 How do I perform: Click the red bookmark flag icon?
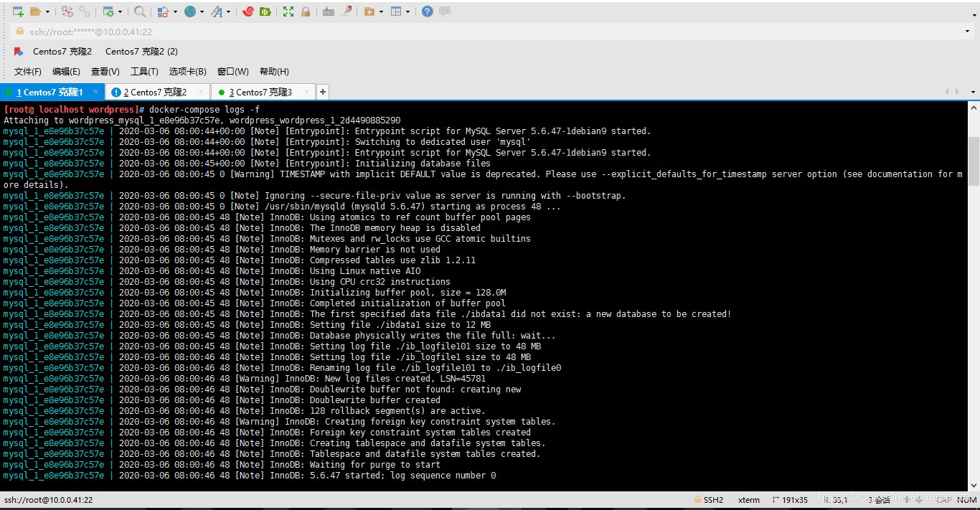pyautogui.click(x=19, y=52)
